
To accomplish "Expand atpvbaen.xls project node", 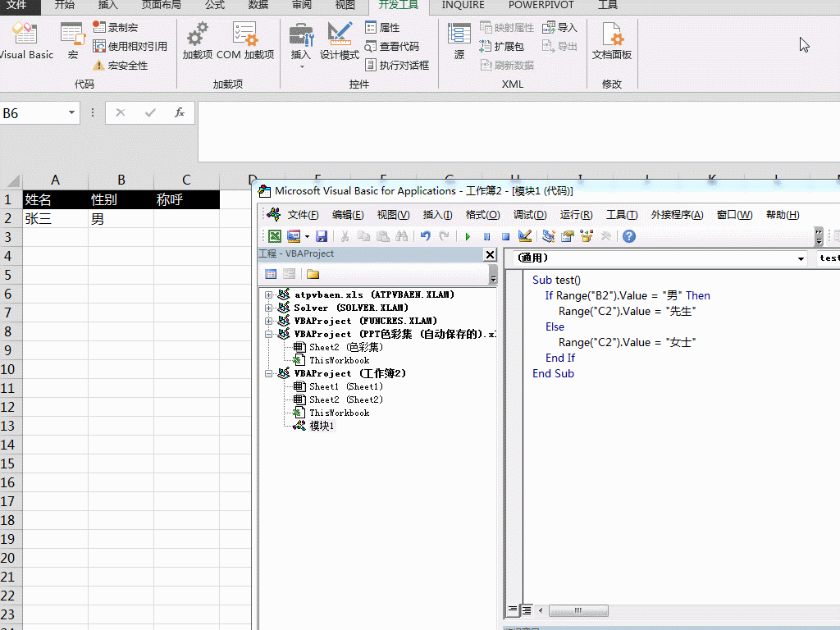I will pos(268,294).
